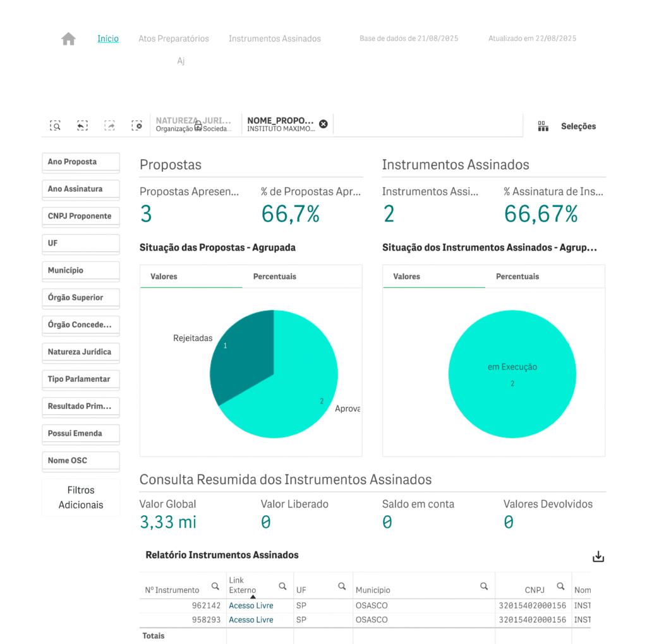Open the Natureza Jurídica filter
647x644 pixels.
click(80, 352)
